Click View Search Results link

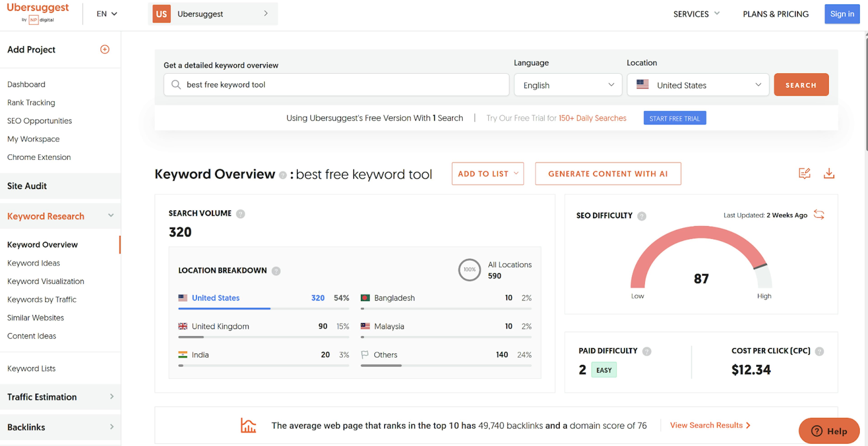[710, 425]
